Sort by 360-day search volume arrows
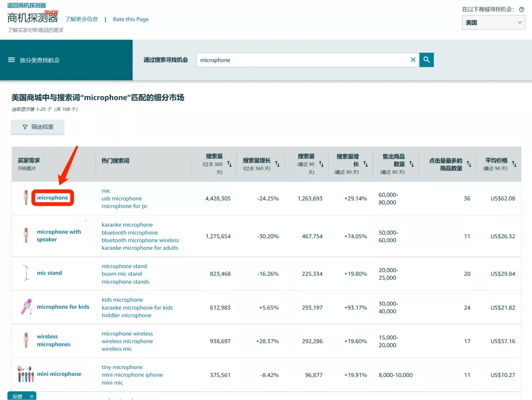 230,164
